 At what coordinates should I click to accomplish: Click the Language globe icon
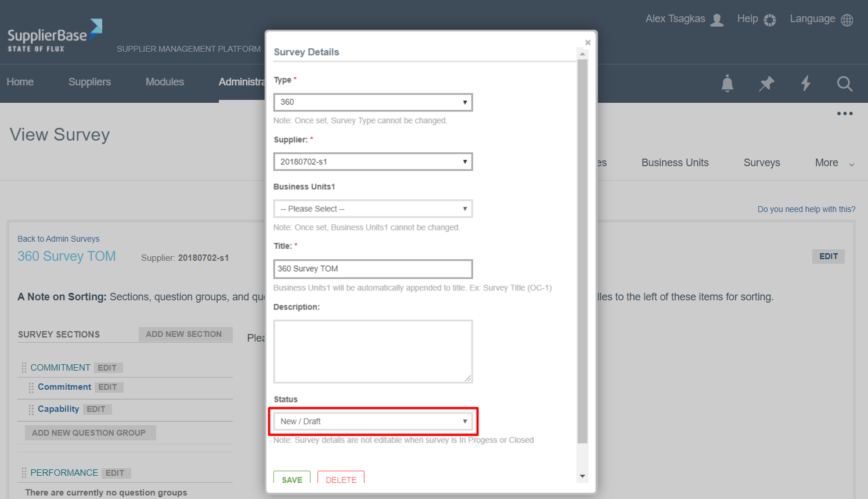[x=847, y=20]
